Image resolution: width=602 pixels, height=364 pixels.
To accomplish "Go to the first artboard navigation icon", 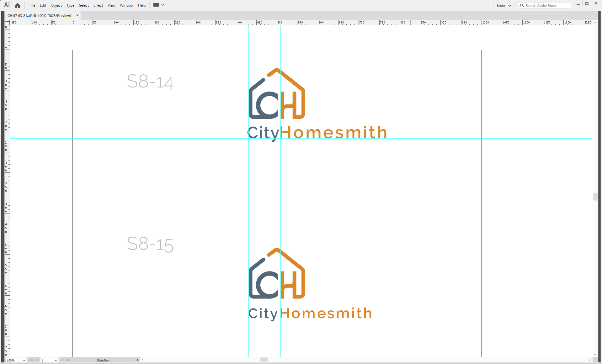I will [31, 360].
